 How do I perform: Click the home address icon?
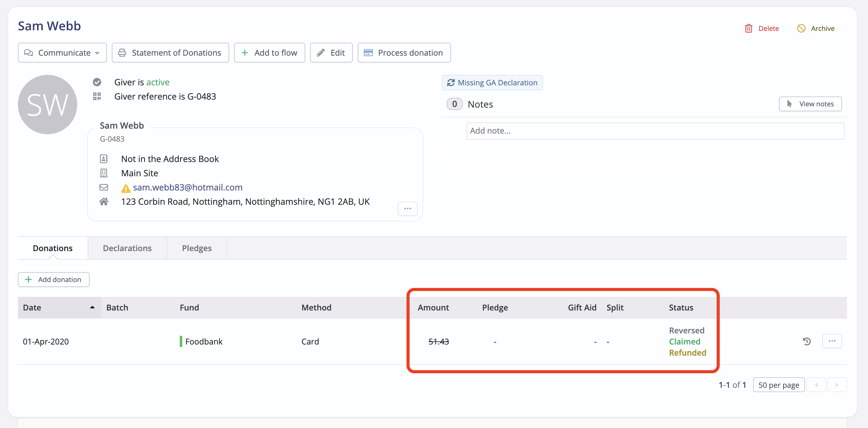coord(104,202)
